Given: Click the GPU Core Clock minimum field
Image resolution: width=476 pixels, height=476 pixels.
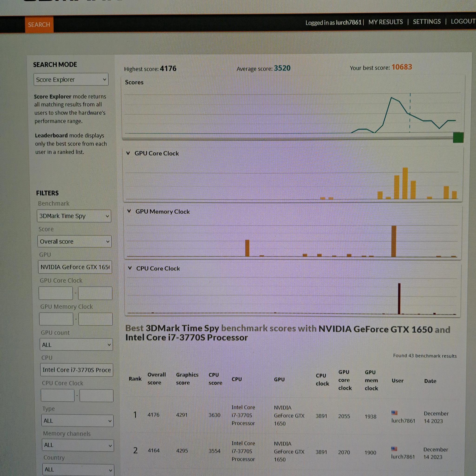Looking at the screenshot, I should 56,293.
